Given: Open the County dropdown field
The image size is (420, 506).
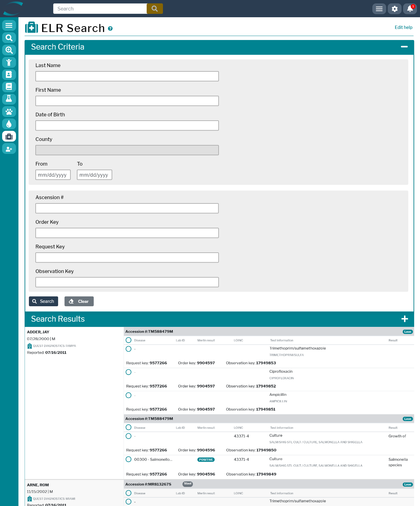Looking at the screenshot, I should click(127, 150).
